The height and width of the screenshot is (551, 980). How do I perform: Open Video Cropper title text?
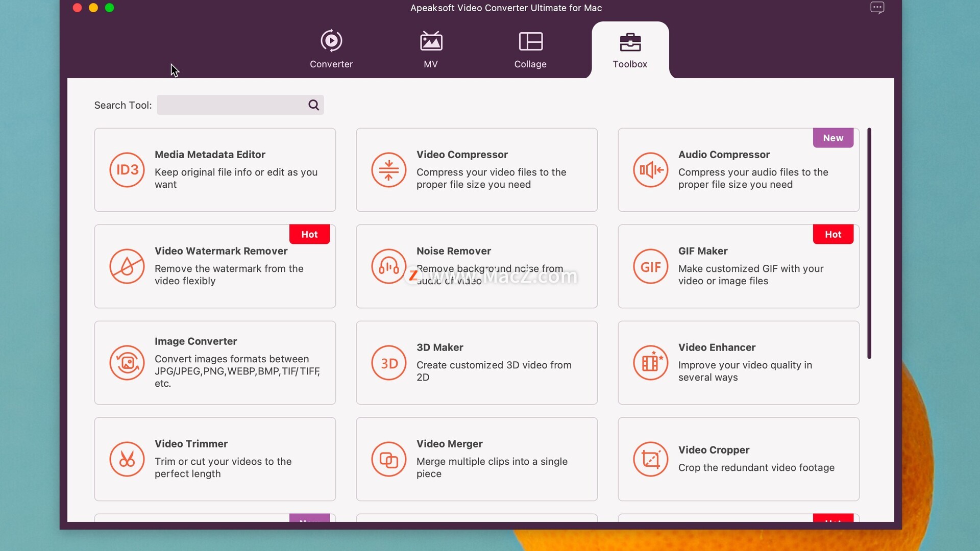pyautogui.click(x=714, y=450)
